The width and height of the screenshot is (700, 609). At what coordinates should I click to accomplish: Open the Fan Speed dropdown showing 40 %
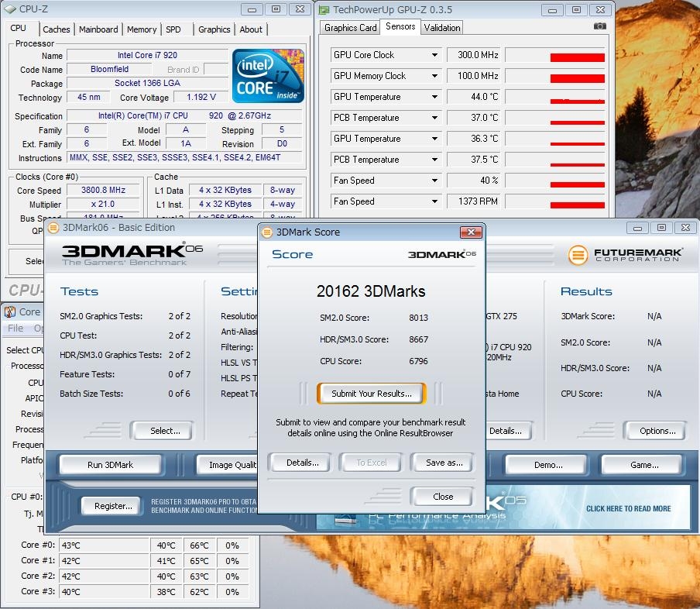(434, 181)
